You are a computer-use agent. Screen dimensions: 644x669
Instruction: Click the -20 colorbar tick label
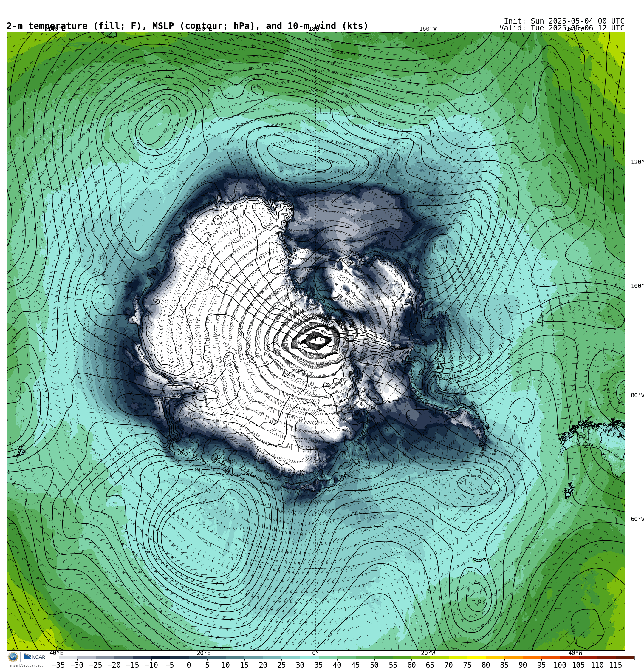coord(114,665)
